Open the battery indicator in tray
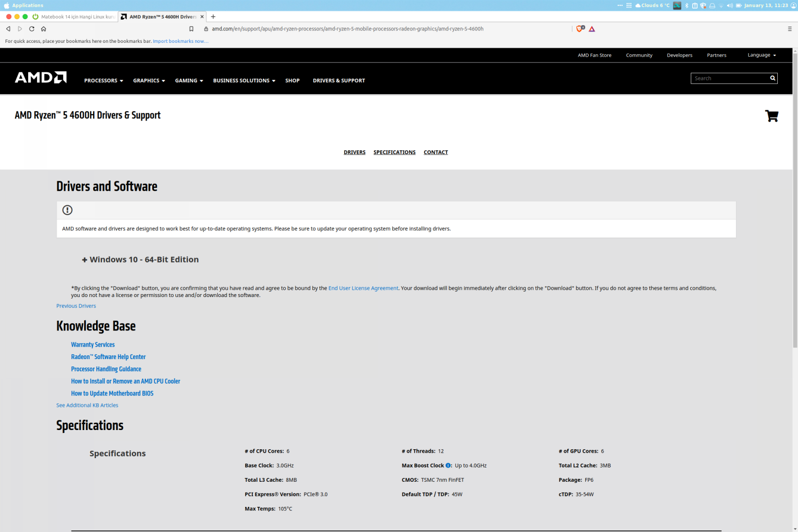Screen dimensions: 798x532 click(x=739, y=5)
